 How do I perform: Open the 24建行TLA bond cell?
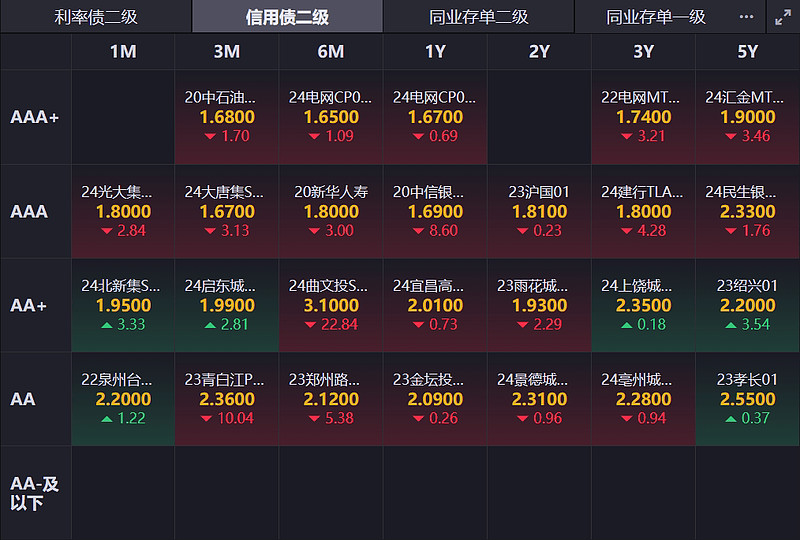tap(643, 212)
